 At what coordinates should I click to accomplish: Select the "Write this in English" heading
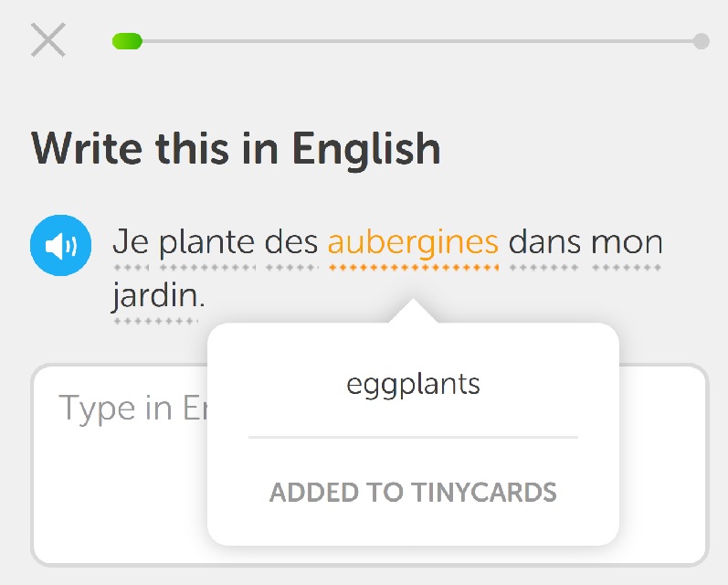tap(236, 149)
